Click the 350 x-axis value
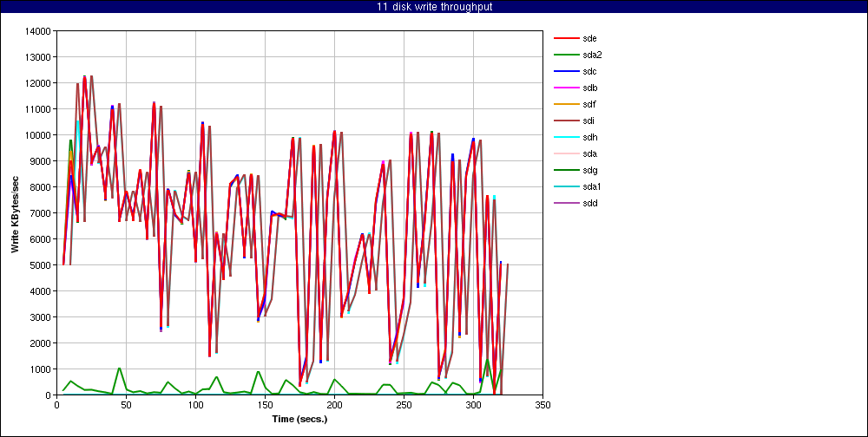Viewport: 868px width, 437px height. click(x=542, y=405)
